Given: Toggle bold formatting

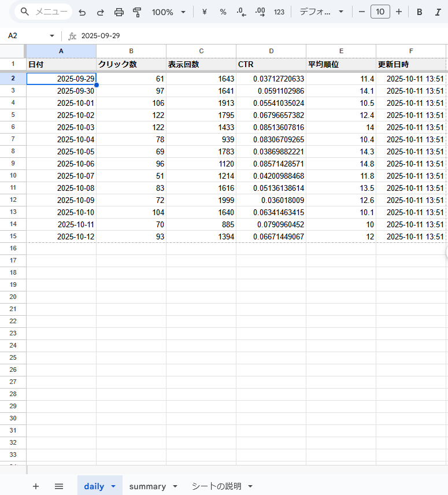Looking at the screenshot, I should pos(420,12).
